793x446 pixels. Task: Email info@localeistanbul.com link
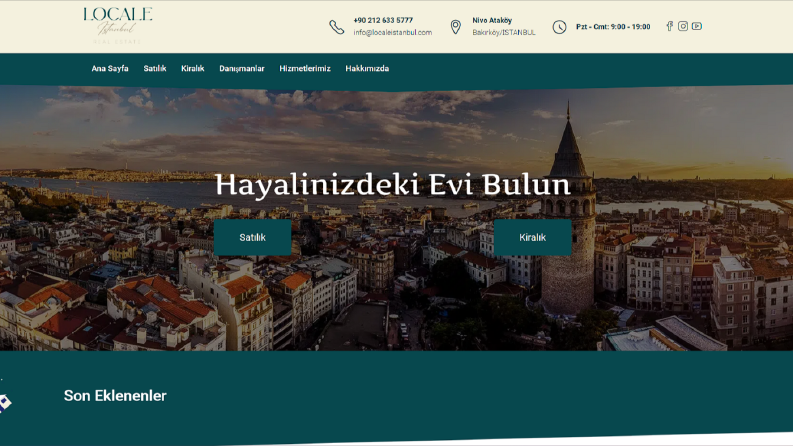[x=393, y=32]
